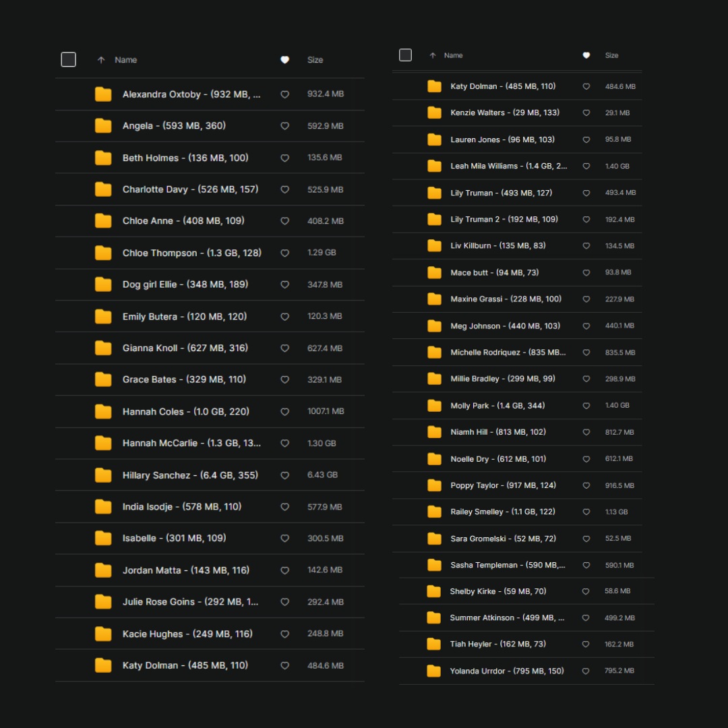
Task: Tick the select-all checkbox in the left list
Action: tap(69, 60)
